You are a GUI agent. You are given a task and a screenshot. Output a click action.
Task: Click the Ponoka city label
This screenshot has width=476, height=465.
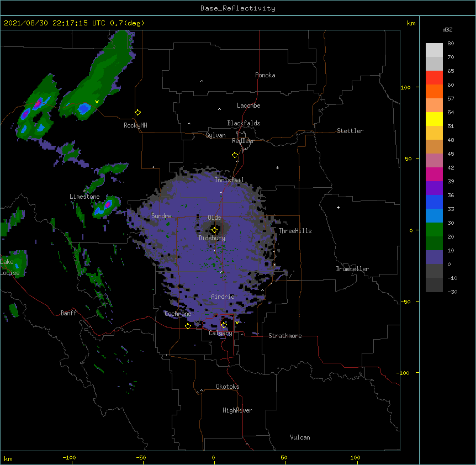pos(265,75)
